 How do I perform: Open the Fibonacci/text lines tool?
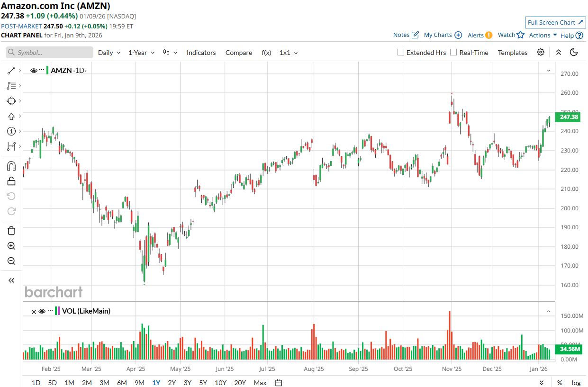click(11, 86)
